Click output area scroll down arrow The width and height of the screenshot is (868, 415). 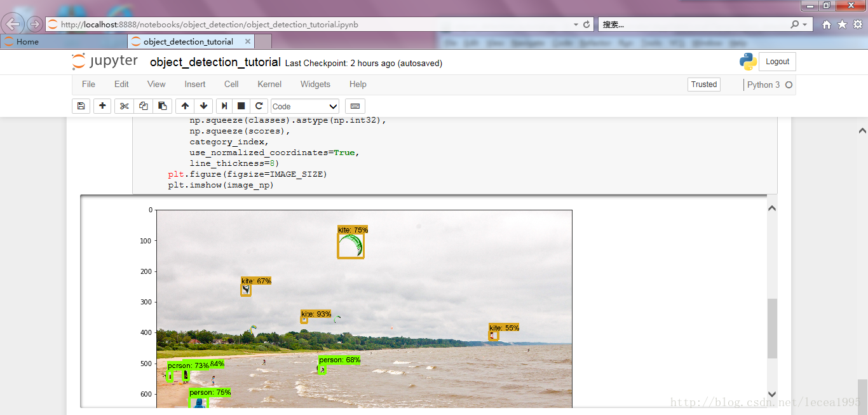coord(772,394)
